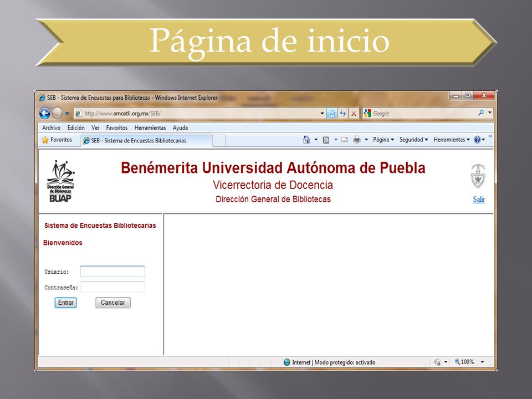Click the greyed Forward navigation arrow
This screenshot has height=399, width=532.
click(x=57, y=113)
